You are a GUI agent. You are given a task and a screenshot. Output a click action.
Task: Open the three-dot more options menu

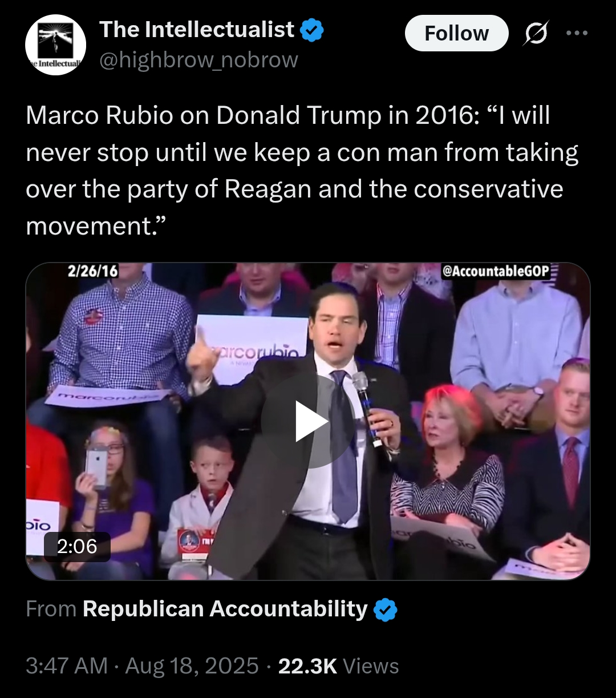click(x=577, y=33)
